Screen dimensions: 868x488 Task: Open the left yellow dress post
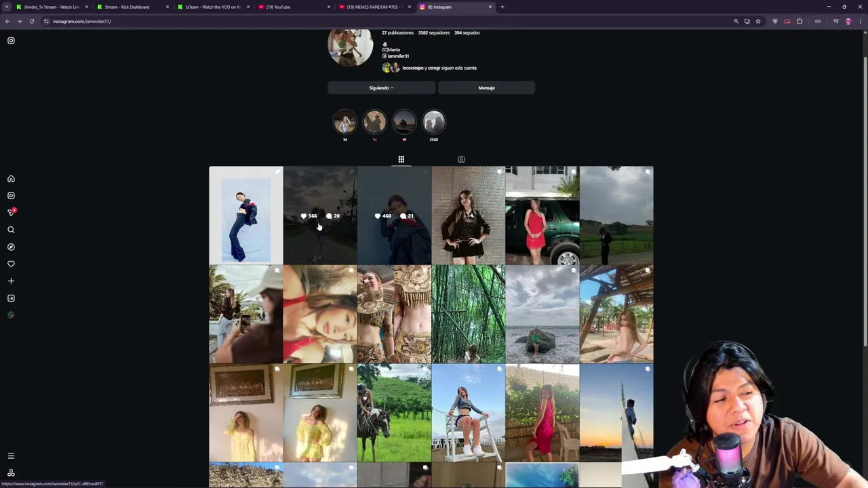click(x=245, y=413)
